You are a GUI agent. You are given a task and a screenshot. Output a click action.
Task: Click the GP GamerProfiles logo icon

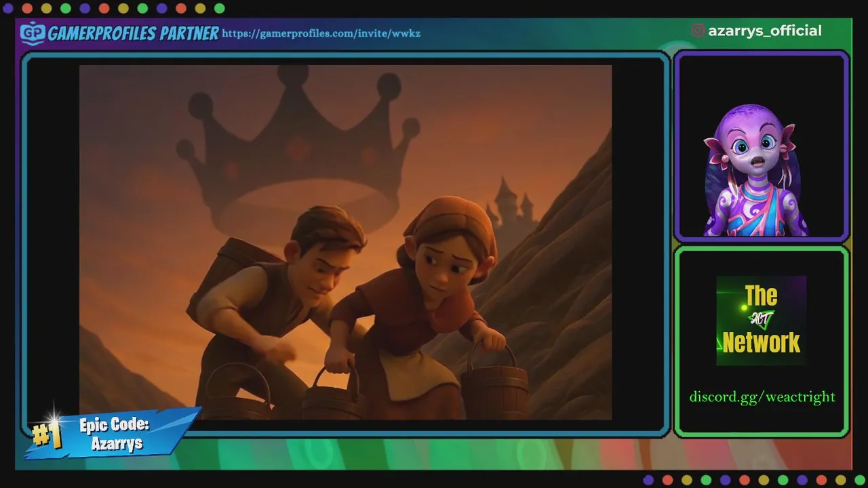click(x=33, y=33)
